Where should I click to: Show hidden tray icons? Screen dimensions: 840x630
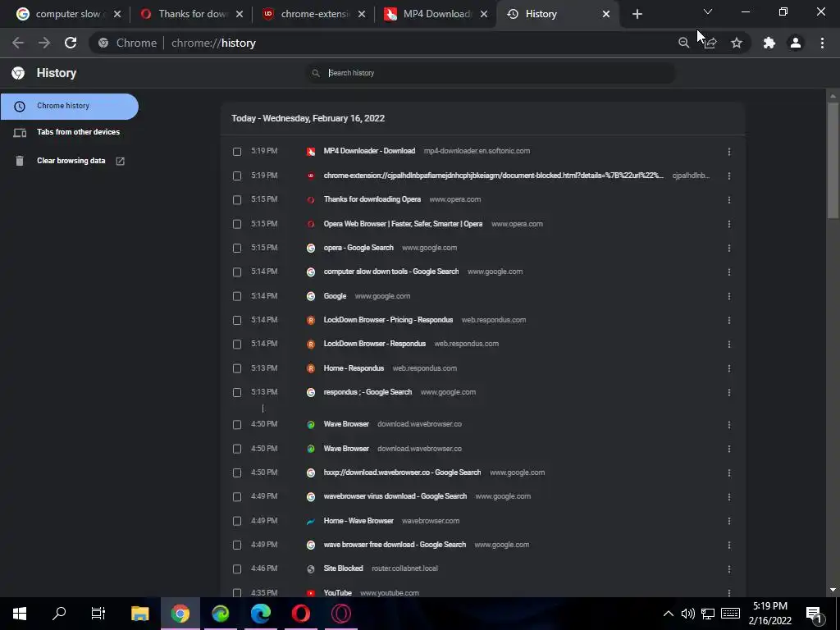point(668,614)
